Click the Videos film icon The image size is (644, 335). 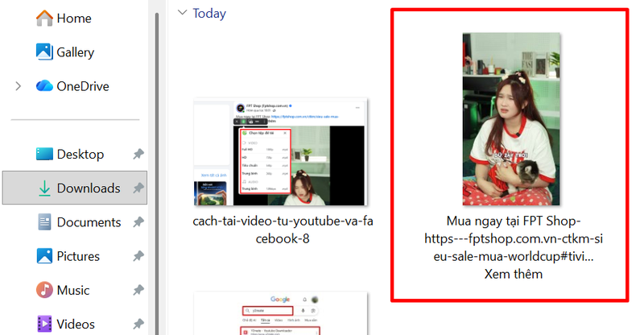click(x=44, y=324)
